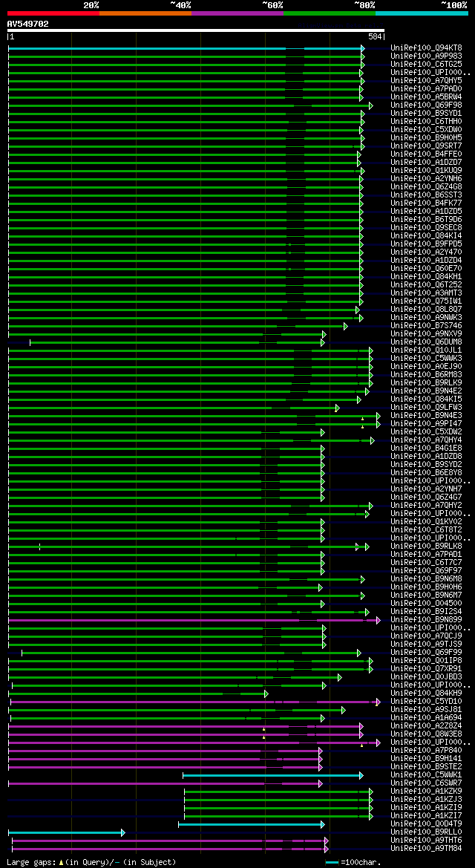Click label UniRef100_Q9LFW3

pyautogui.click(x=426, y=408)
